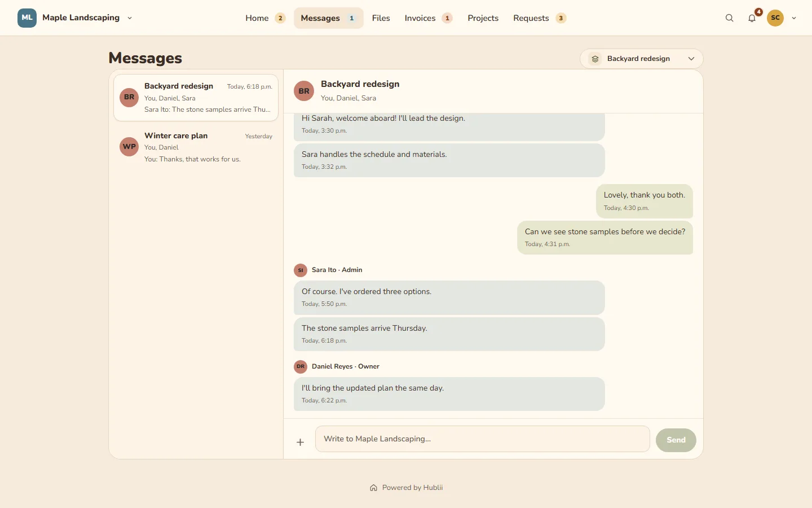Open the Backyard redesign conversation
The width and height of the screenshot is (812, 508).
(x=196, y=98)
